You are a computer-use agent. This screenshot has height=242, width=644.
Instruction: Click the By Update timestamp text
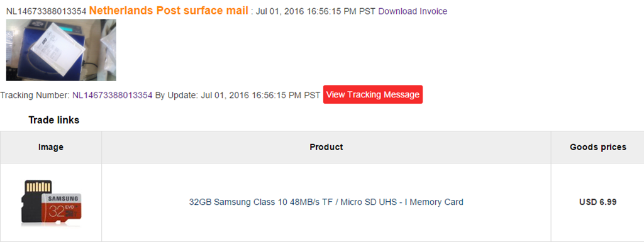(x=237, y=95)
